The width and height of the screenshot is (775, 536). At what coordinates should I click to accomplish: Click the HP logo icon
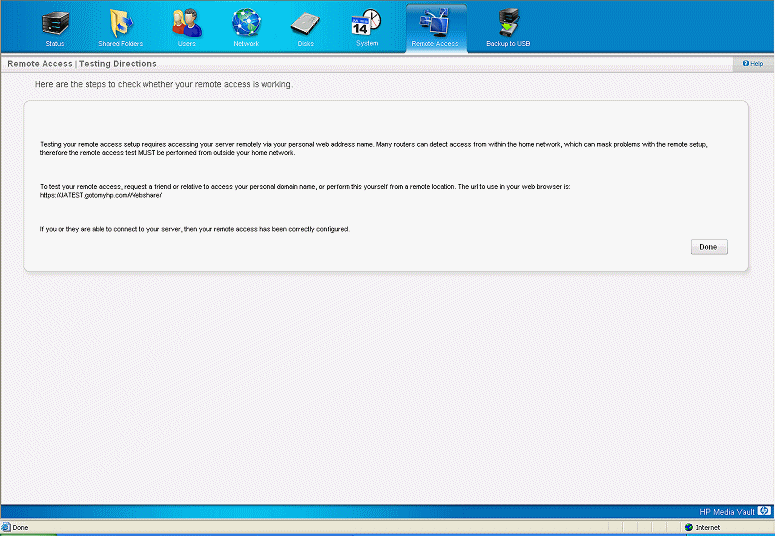[x=764, y=510]
